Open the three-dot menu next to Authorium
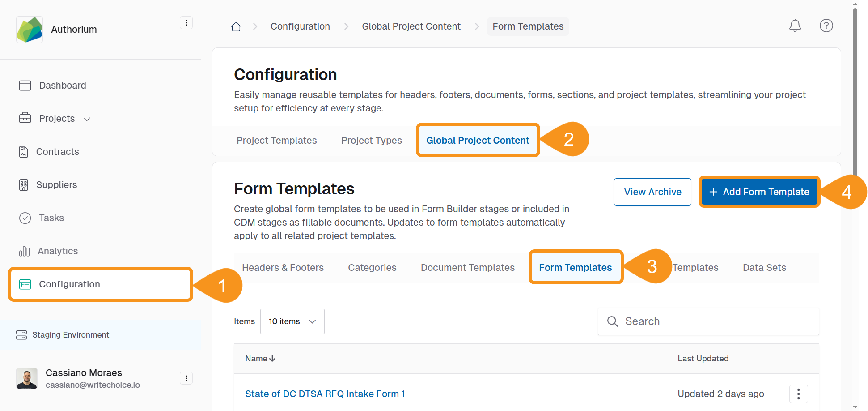 pyautogui.click(x=186, y=22)
